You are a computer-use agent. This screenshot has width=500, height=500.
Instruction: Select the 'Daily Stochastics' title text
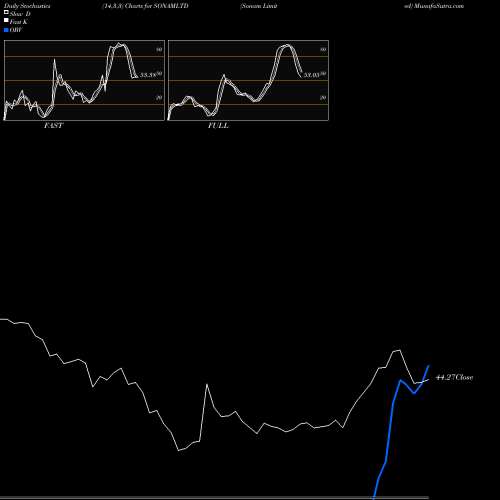point(27,6)
